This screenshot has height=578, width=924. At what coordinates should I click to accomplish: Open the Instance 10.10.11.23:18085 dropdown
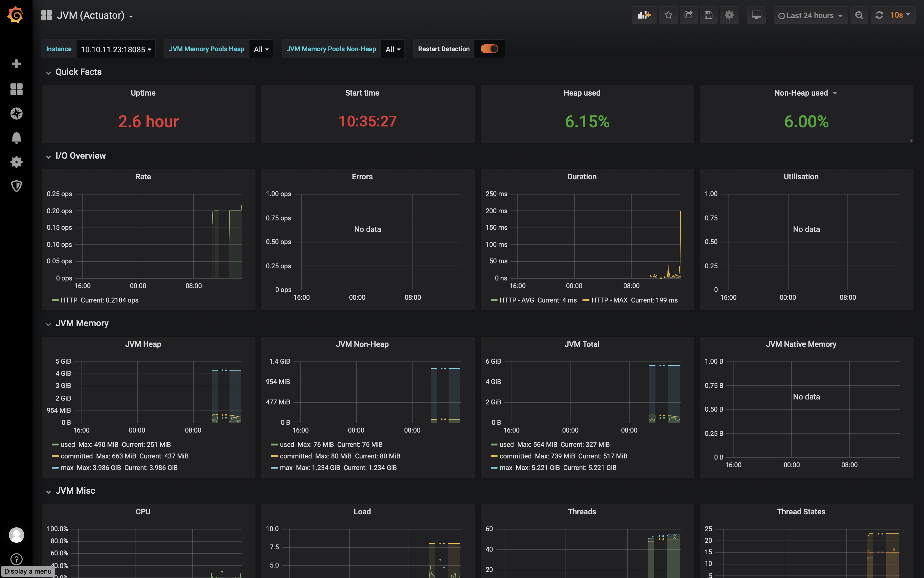pyautogui.click(x=116, y=49)
